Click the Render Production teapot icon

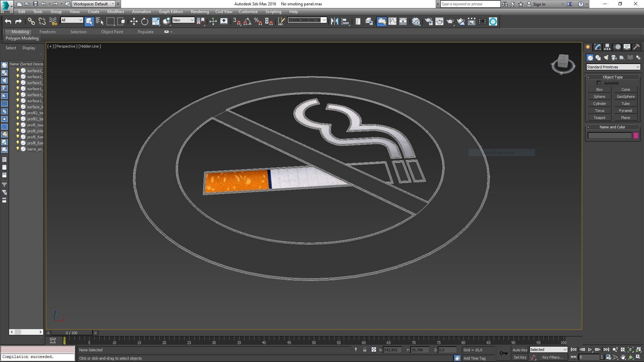(x=450, y=21)
